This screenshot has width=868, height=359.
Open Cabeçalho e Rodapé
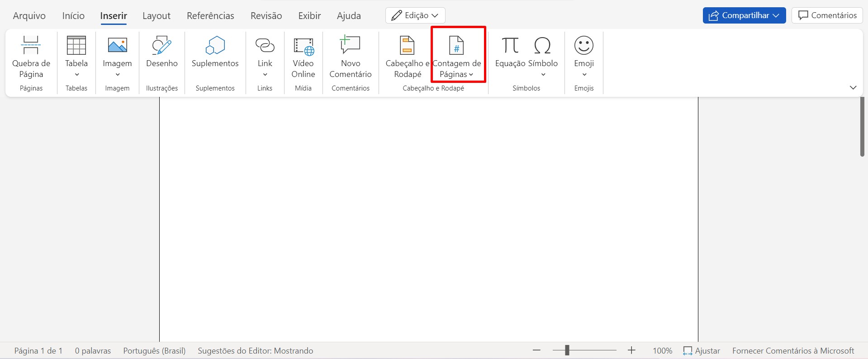tap(407, 56)
